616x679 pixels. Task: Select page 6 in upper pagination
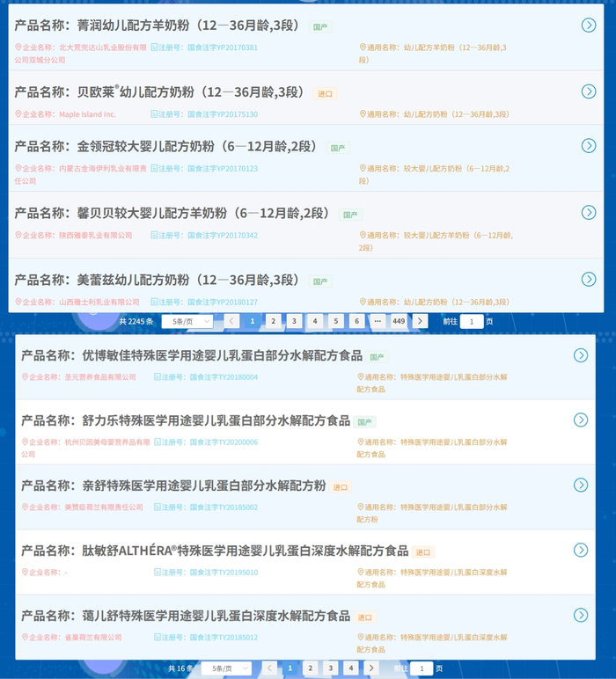[357, 321]
